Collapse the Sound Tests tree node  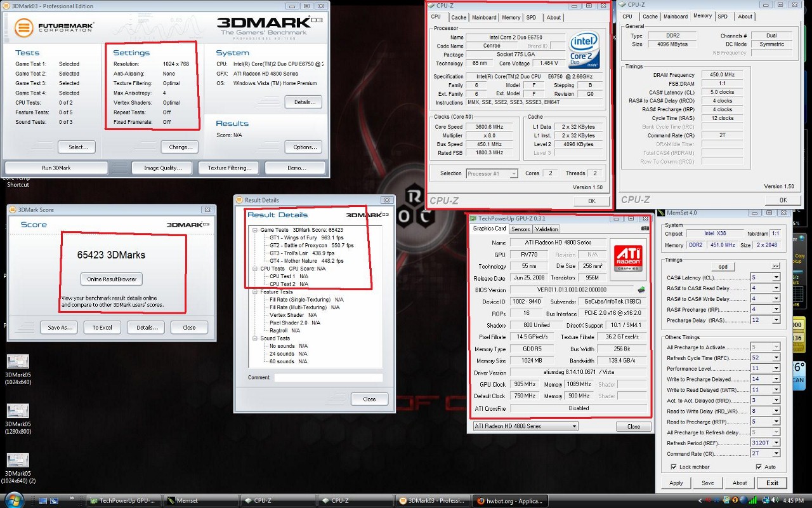254,338
